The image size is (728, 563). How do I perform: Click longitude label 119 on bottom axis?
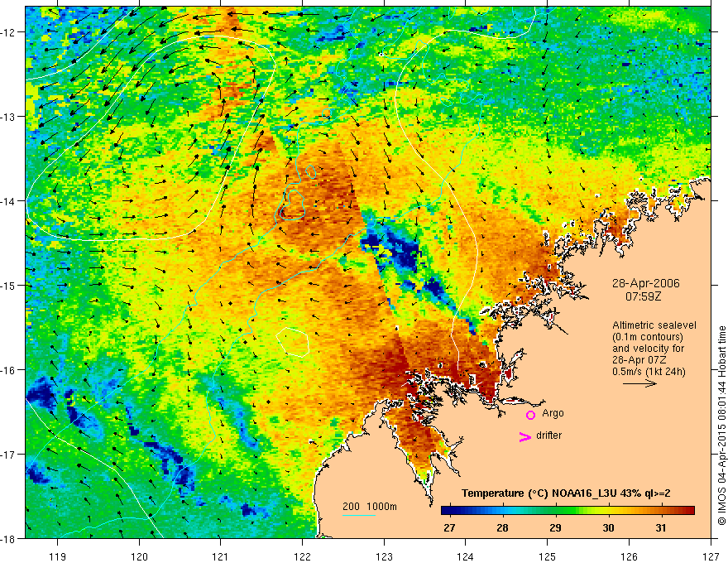(x=58, y=556)
